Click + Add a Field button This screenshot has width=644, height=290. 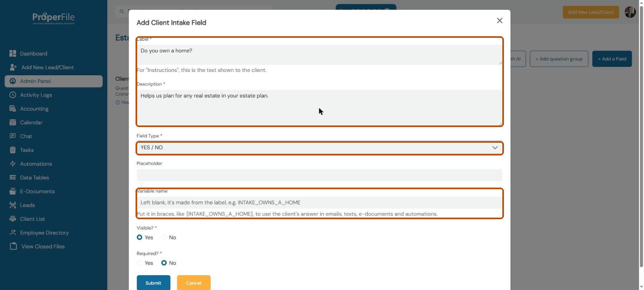click(612, 59)
